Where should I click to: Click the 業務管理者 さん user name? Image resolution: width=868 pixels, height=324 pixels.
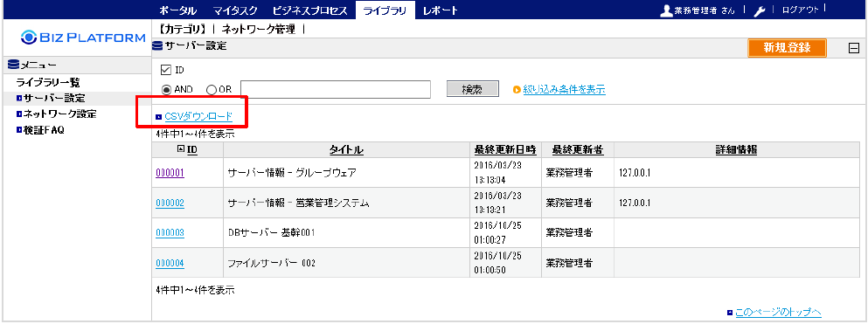(705, 11)
